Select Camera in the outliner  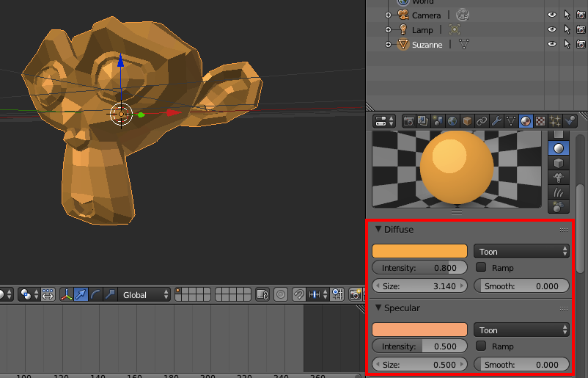(426, 15)
